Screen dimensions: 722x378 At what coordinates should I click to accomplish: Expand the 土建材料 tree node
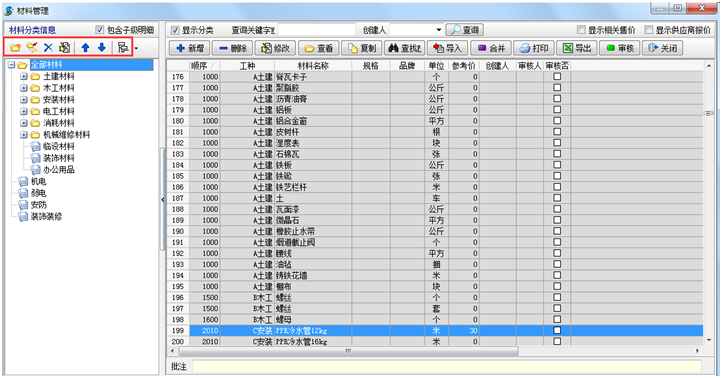tap(24, 76)
